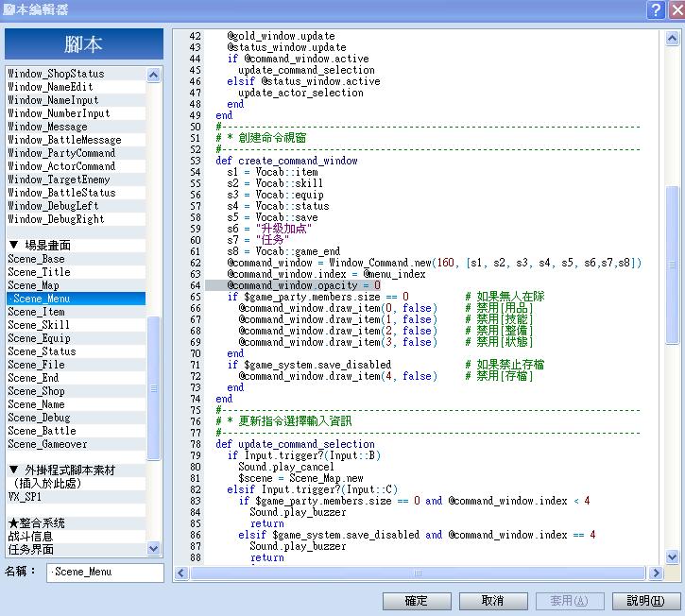Select the ▼ 外掛程式腳本素材 section header
Screen dimensions: 685x616
point(76,471)
